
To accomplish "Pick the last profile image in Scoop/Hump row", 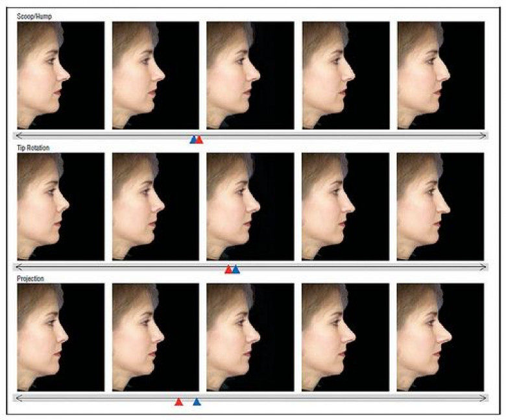I will [x=440, y=75].
